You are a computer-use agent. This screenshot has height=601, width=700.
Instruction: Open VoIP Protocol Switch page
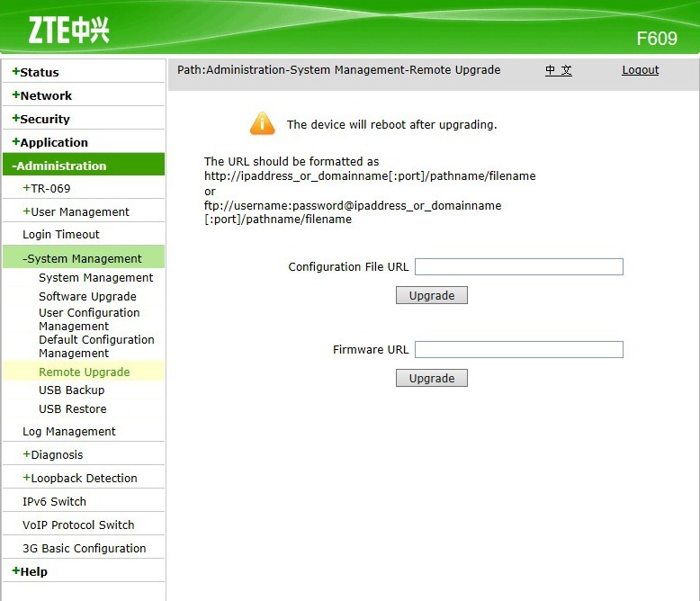[78, 525]
